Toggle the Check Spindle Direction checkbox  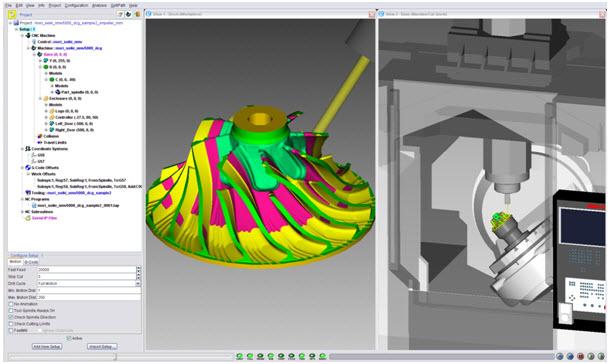[11, 317]
